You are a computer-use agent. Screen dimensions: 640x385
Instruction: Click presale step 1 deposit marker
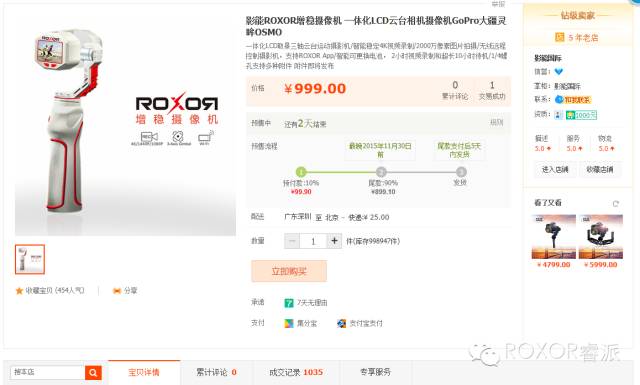click(x=301, y=172)
